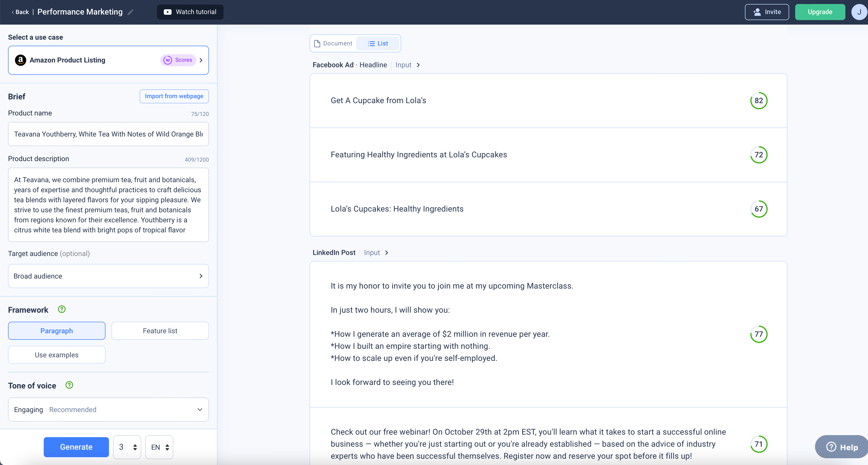This screenshot has height=465, width=868.
Task: Click the YouTube icon on Watch tutorial
Action: 168,12
